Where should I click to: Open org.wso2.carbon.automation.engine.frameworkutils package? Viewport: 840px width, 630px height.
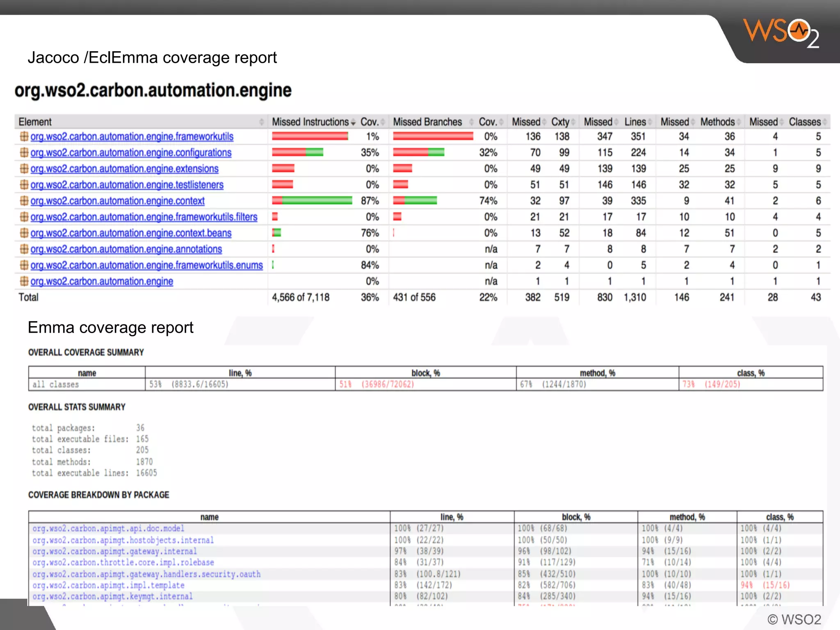tap(132, 137)
